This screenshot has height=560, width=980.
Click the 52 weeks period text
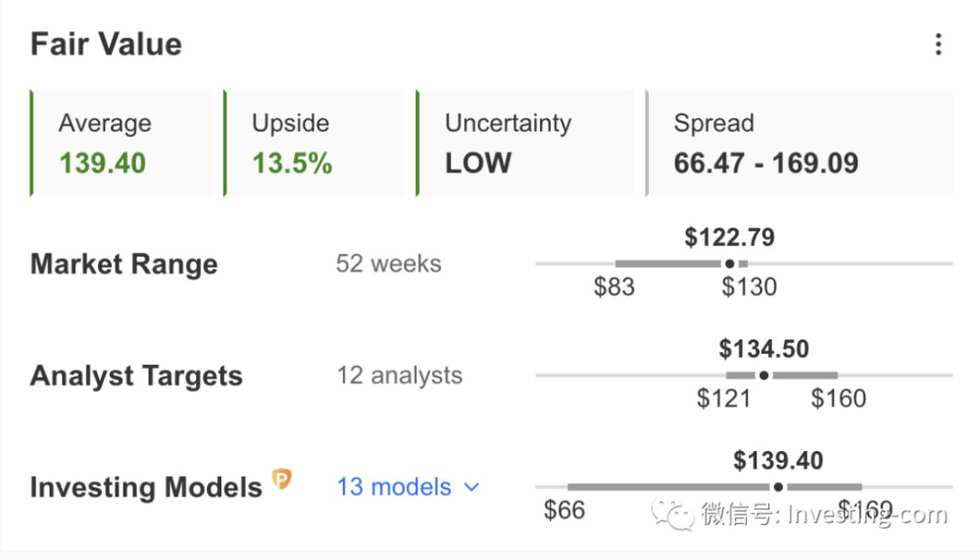tap(389, 264)
